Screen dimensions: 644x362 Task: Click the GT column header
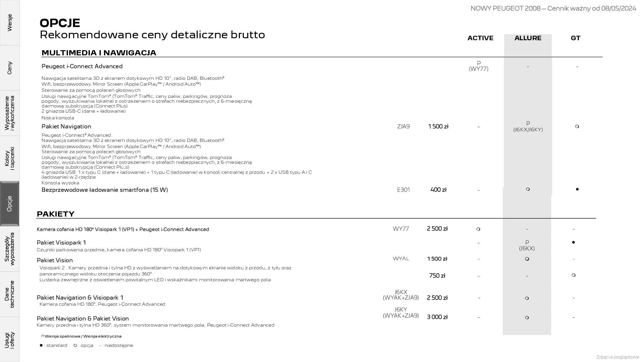575,38
